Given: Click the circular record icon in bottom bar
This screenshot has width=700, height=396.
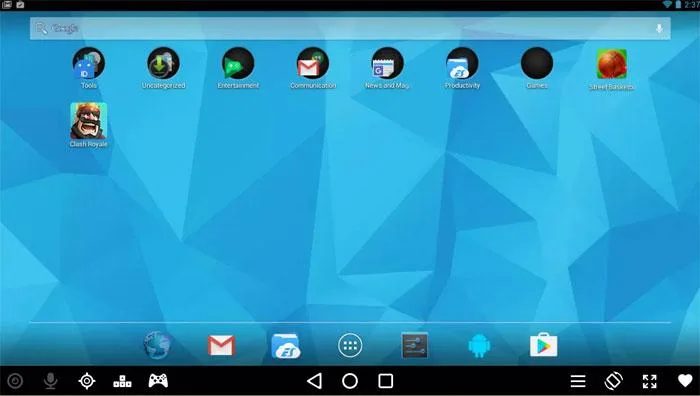Looking at the screenshot, I should [15, 381].
